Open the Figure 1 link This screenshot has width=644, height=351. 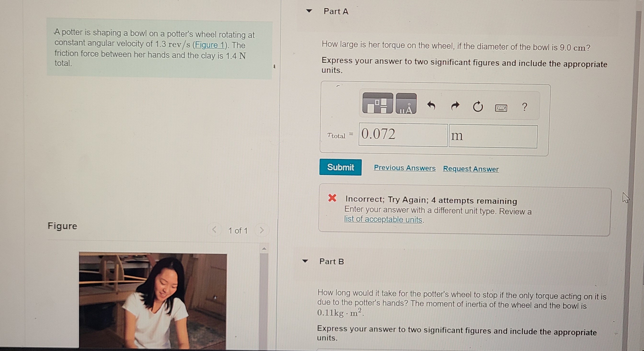(209, 45)
